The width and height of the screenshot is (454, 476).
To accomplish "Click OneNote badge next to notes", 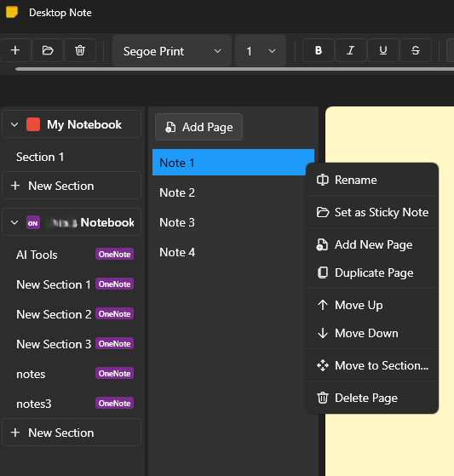I will [114, 374].
